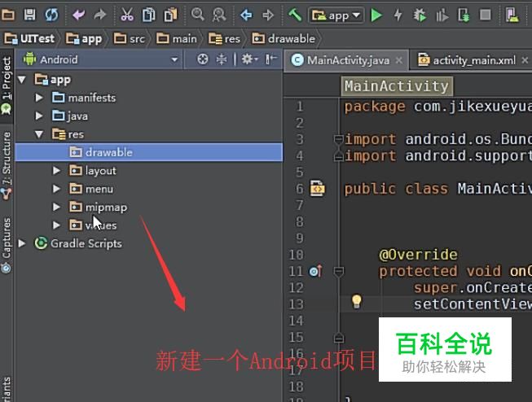532x402 pixels.
Task: Undo the last action
Action: point(79,15)
